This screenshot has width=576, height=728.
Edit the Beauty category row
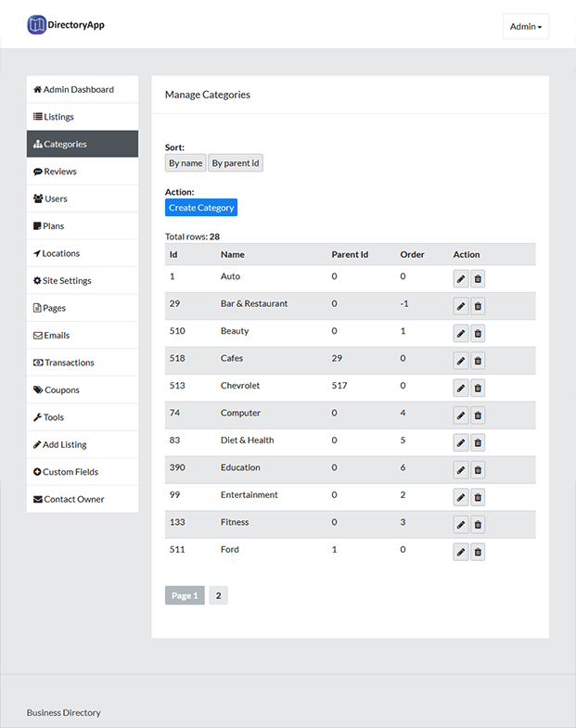click(x=461, y=334)
